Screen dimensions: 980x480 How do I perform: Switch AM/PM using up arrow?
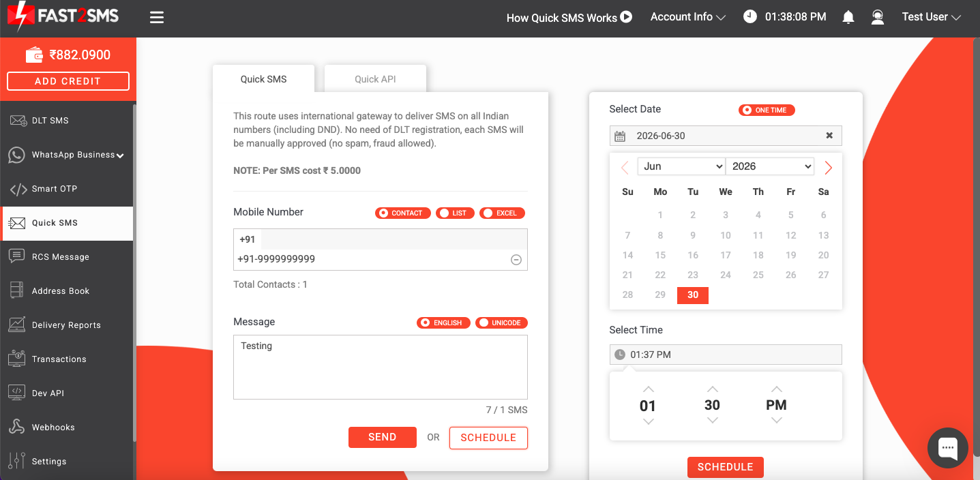point(776,389)
